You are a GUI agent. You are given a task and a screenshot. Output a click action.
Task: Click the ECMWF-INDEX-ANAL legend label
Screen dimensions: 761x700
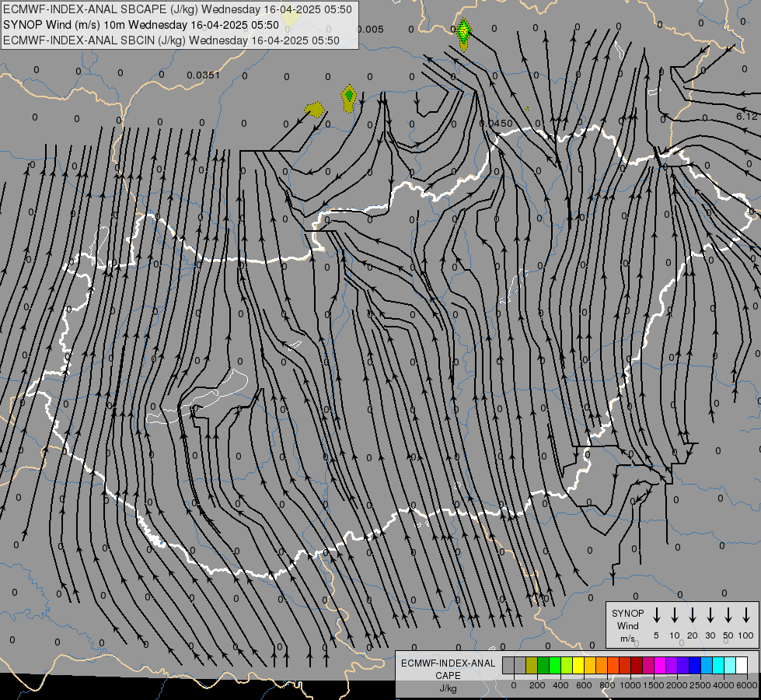(x=448, y=663)
